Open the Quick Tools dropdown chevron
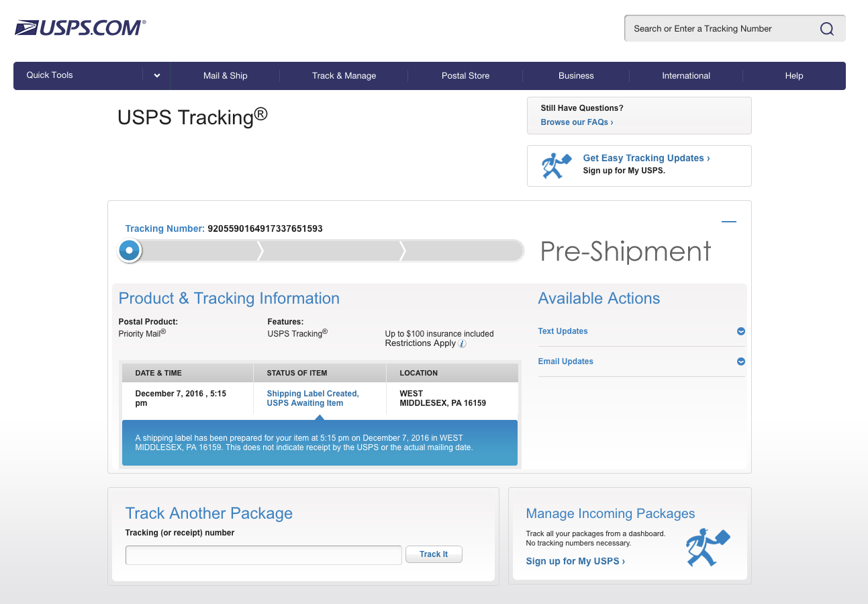The image size is (868, 604). coord(156,76)
